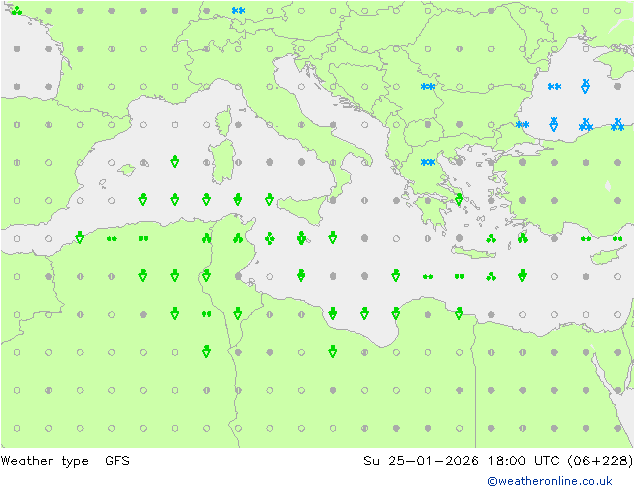Image resolution: width=634 pixels, height=490 pixels.
Task: Click the blue snow symbol at top edge over Austria
Action: [x=238, y=11]
